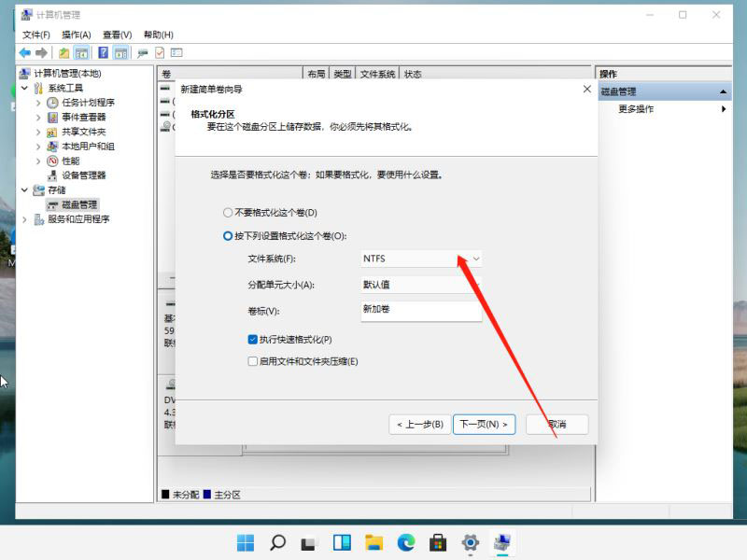Click the help question mark toolbar icon

[103, 51]
